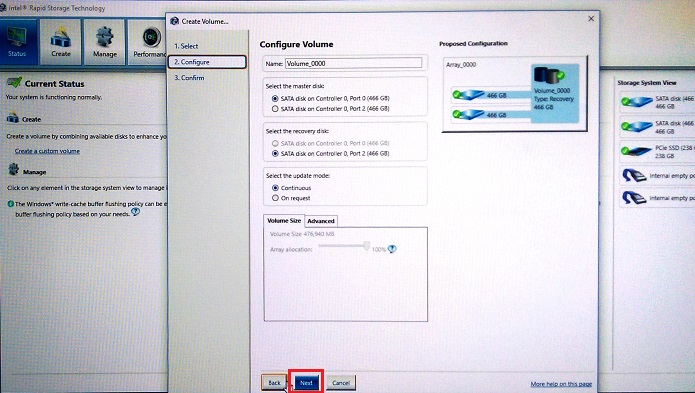Select second Internal empty port icon
The height and width of the screenshot is (393, 695).
(634, 198)
